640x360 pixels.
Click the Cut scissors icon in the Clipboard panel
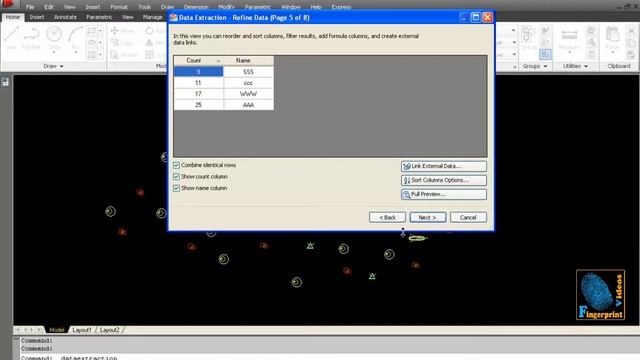tap(631, 31)
